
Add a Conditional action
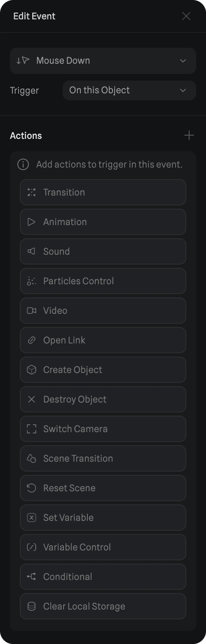(103, 577)
